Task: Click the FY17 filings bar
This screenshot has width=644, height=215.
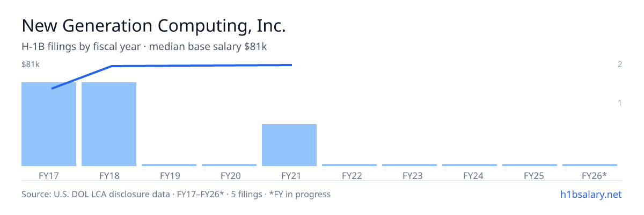Action: point(49,124)
